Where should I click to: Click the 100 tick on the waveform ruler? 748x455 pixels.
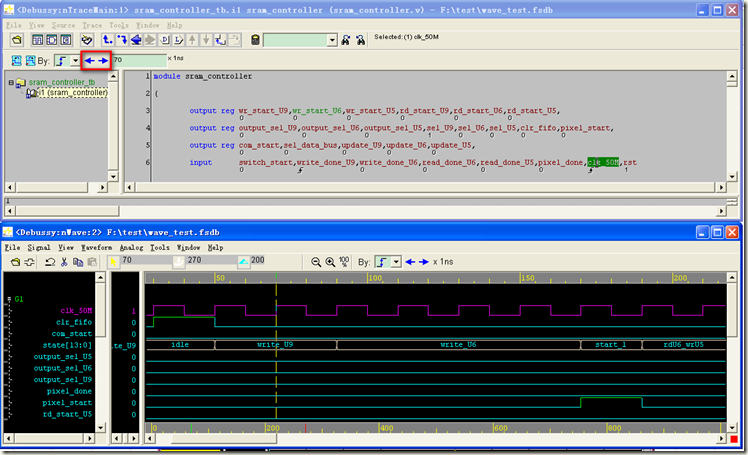pos(375,278)
